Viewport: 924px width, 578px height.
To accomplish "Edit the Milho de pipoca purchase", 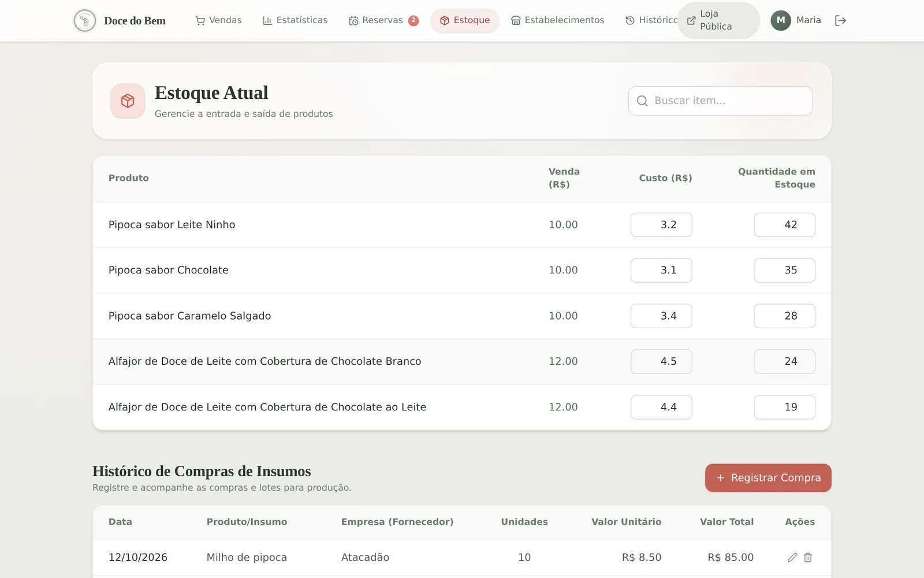I will 792,557.
